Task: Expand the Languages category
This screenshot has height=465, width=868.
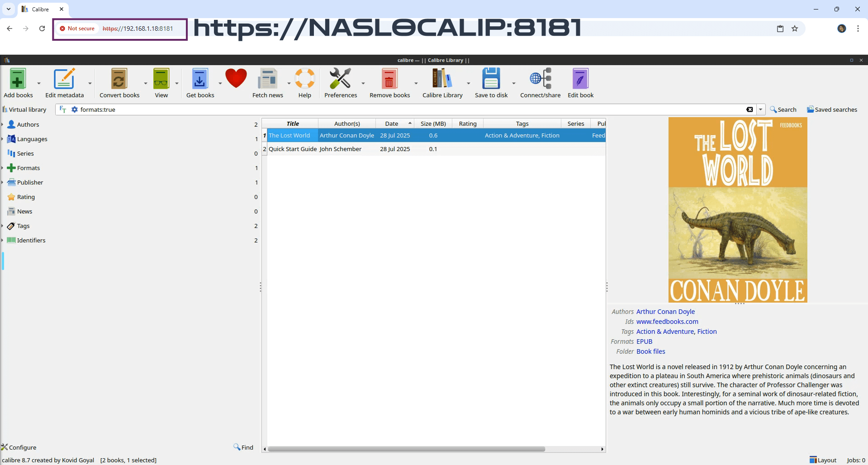Action: 2,139
